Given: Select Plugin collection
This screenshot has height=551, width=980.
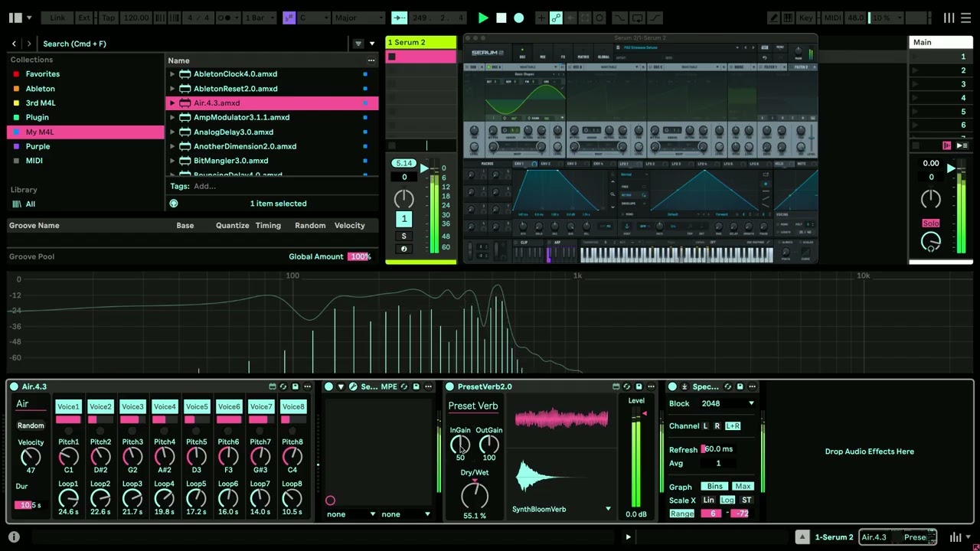Looking at the screenshot, I should tap(37, 118).
